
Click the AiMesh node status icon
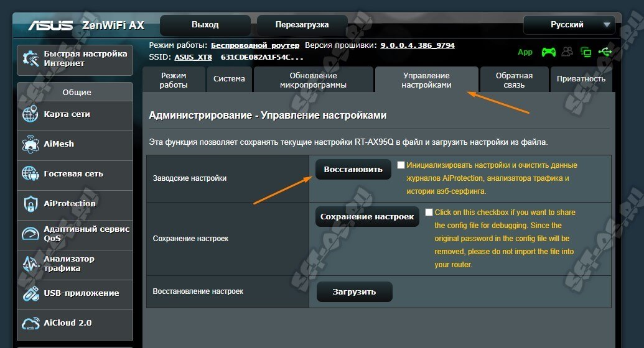coord(586,52)
